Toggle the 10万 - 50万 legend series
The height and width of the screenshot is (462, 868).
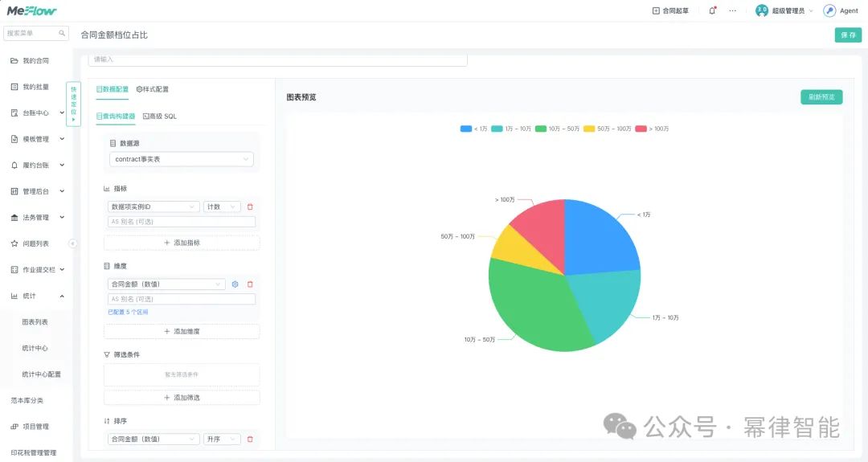point(558,129)
